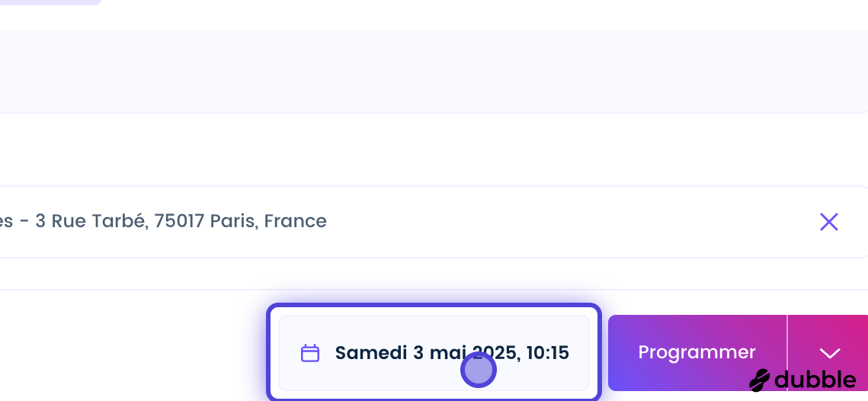This screenshot has width=868, height=401.
Task: Click the dubble wordmark text
Action: pyautogui.click(x=815, y=380)
